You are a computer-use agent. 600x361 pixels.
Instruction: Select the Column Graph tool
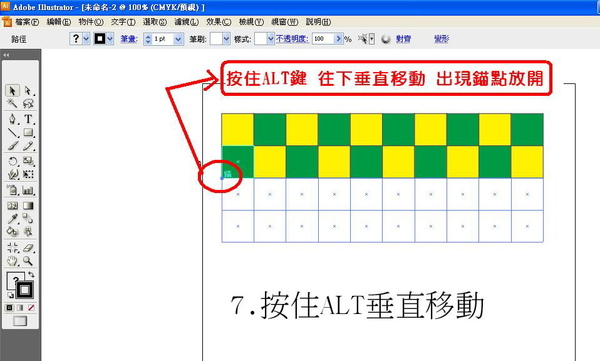28,190
